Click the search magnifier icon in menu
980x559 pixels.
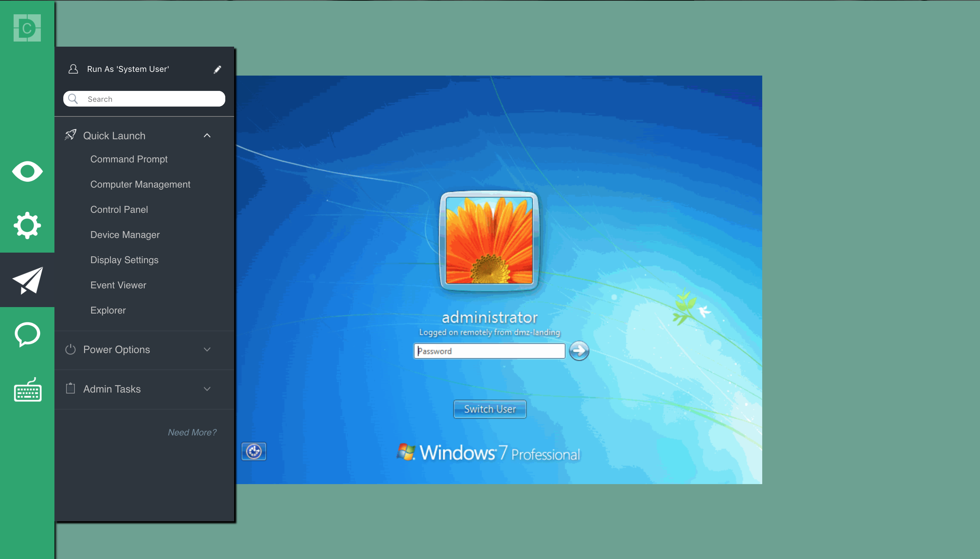pos(73,99)
